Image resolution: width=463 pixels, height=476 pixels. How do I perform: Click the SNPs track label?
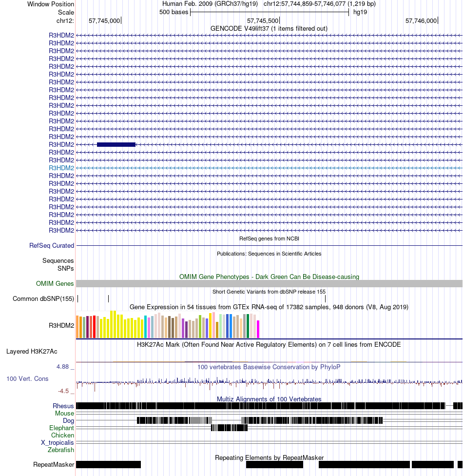(x=65, y=268)
